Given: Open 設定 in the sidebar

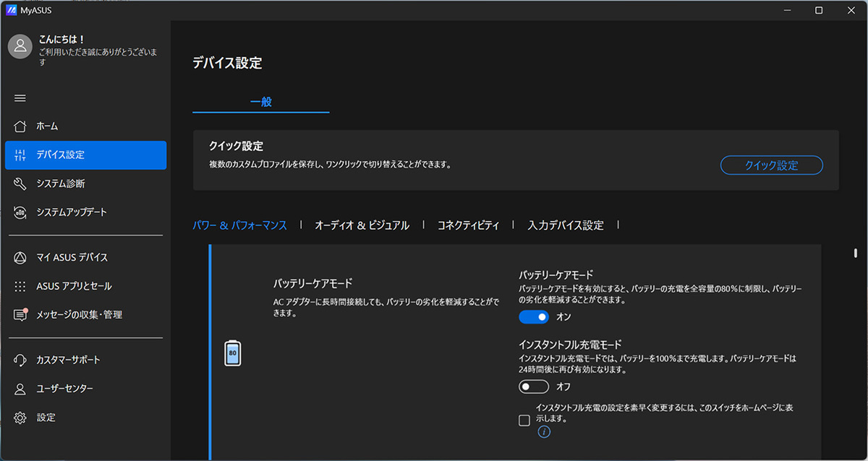Looking at the screenshot, I should 85,418.
